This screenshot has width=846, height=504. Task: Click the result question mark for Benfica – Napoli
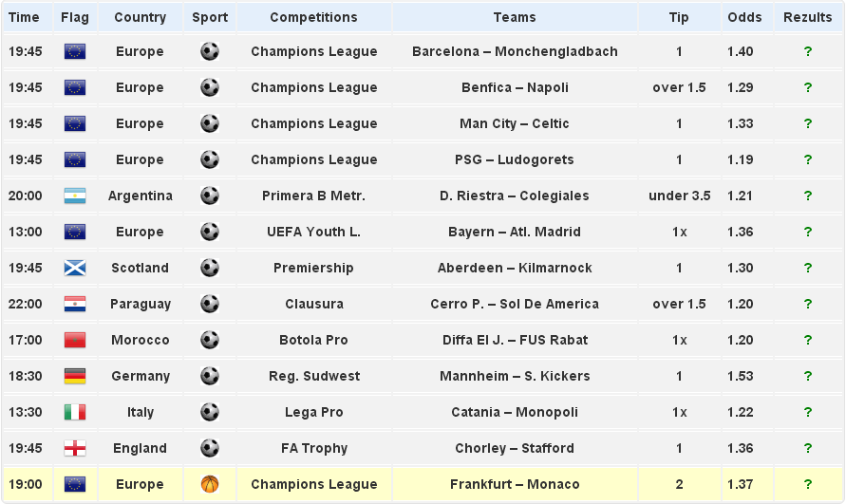(x=808, y=87)
